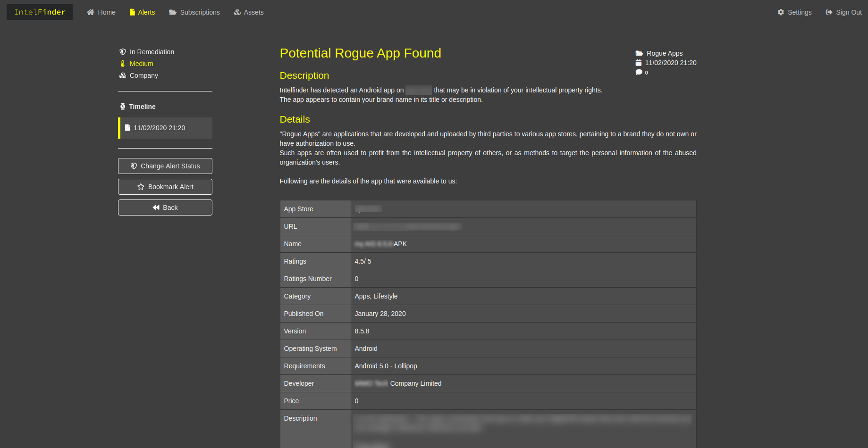Click the Back button
Viewport: 868px width, 448px height.
(165, 207)
